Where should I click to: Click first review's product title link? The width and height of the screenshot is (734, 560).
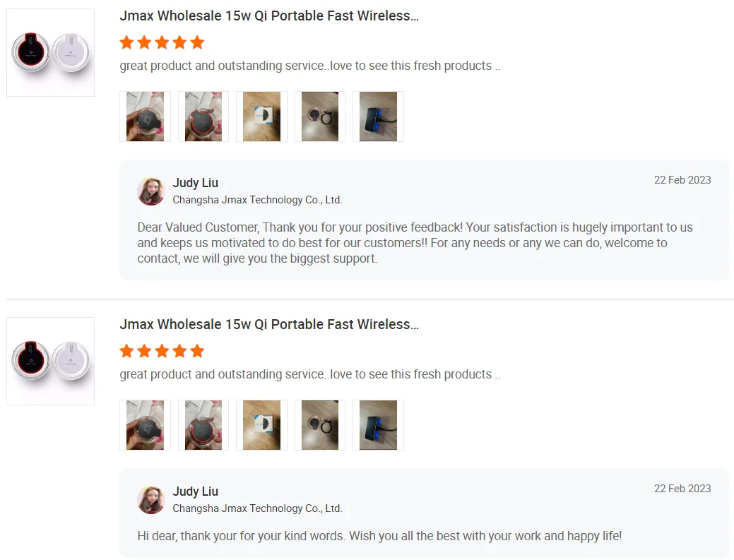pos(269,16)
